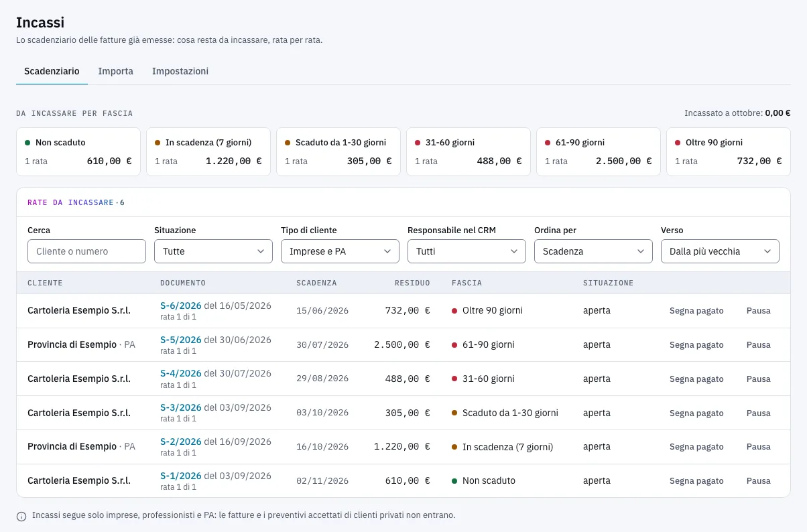Go to the Impostazioni tab
Image resolution: width=807 pixels, height=532 pixels.
coord(180,71)
